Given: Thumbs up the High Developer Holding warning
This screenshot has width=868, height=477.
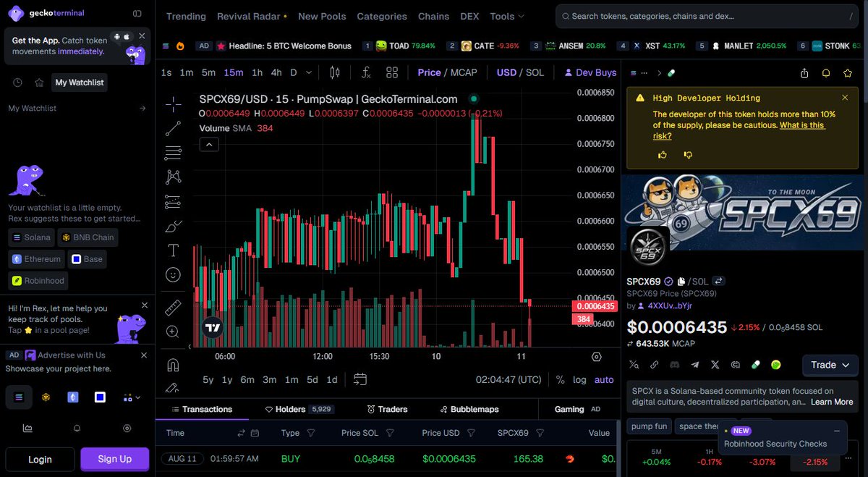Looking at the screenshot, I should 663,154.
